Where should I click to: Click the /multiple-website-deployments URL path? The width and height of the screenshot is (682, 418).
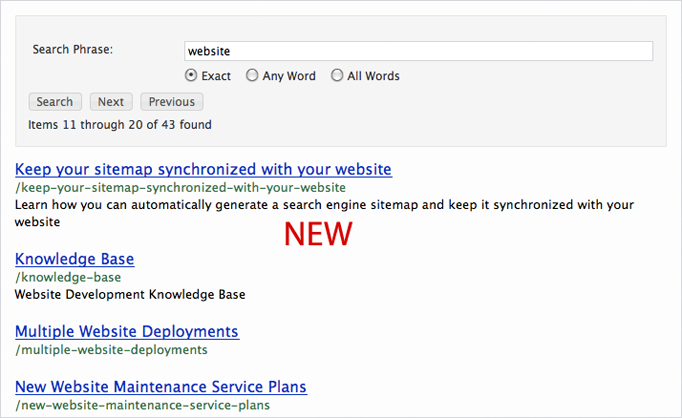coord(111,349)
